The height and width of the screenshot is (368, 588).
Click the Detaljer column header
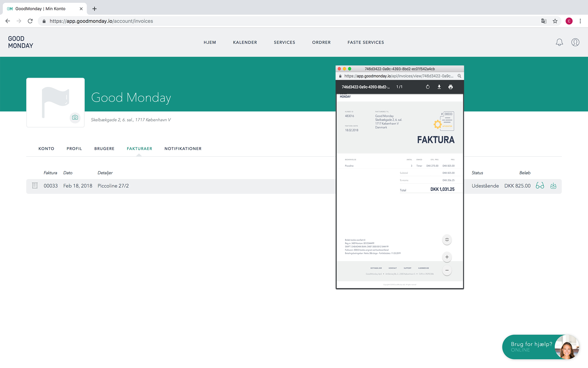coord(105,173)
